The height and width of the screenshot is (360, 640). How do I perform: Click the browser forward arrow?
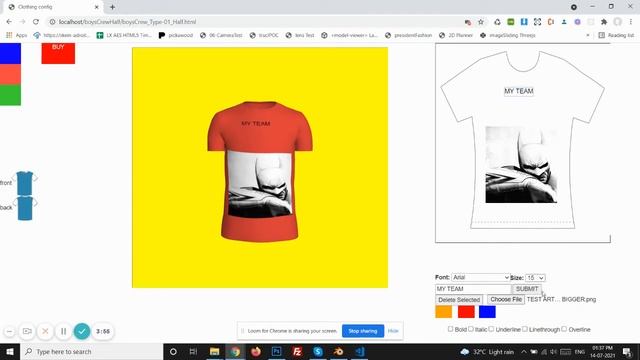[x=22, y=22]
